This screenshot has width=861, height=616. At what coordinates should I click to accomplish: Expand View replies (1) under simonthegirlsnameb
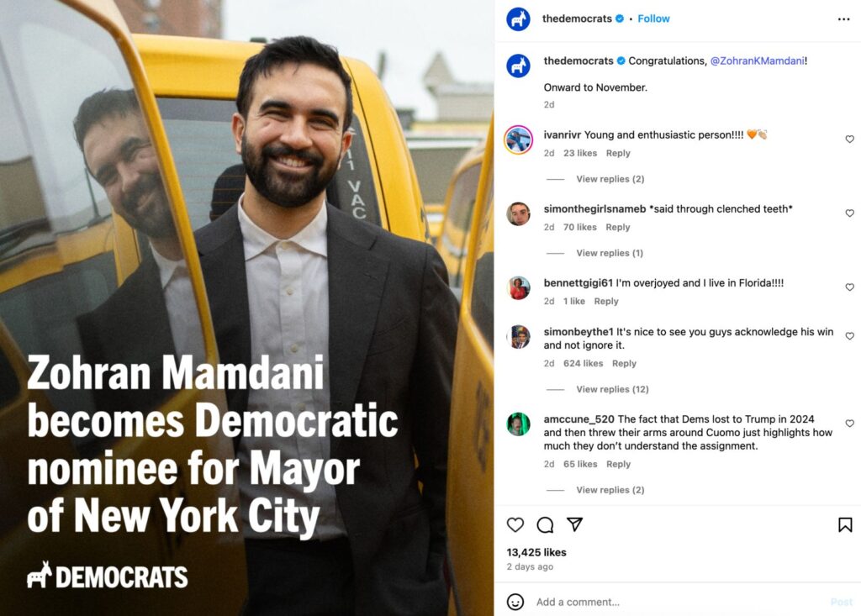click(x=610, y=253)
